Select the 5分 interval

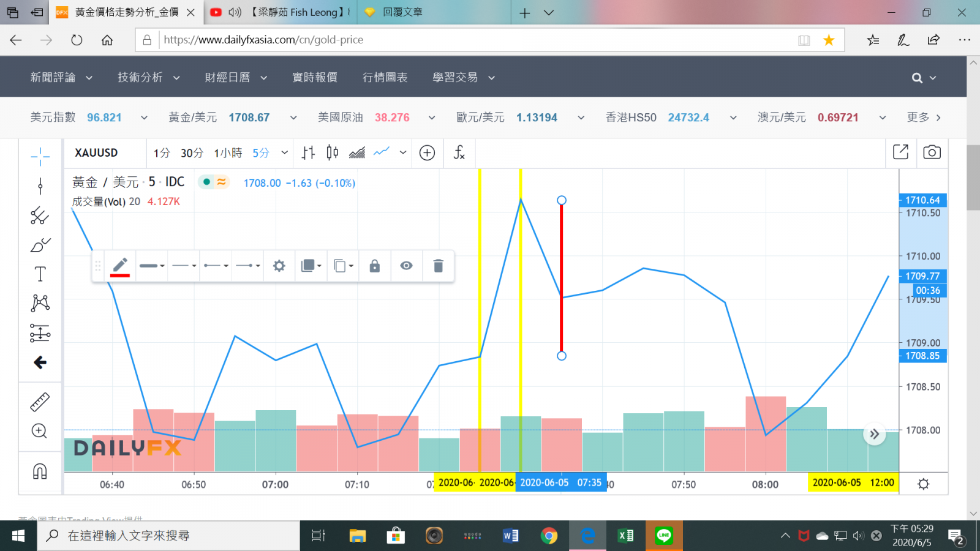click(x=261, y=153)
